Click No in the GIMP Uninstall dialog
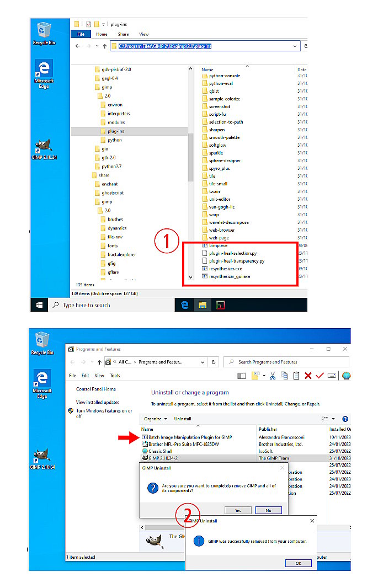378x588 pixels. pyautogui.click(x=269, y=511)
